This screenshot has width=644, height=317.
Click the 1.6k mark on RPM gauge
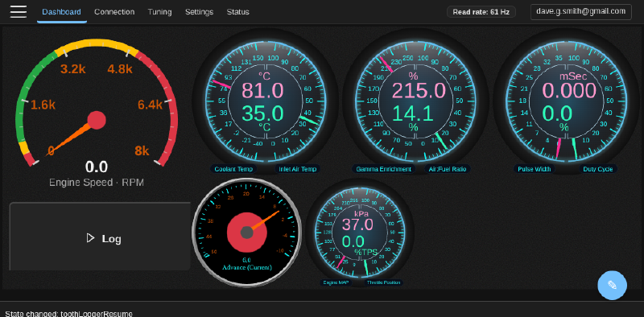43,105
